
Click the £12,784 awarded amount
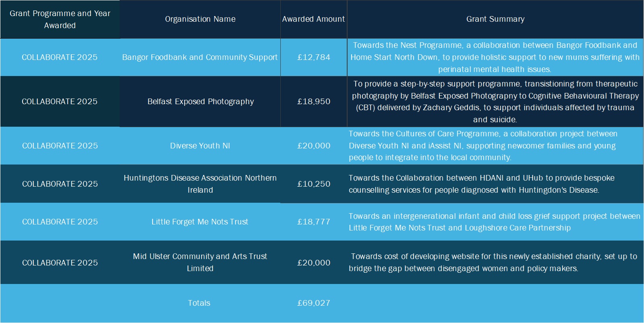[313, 57]
